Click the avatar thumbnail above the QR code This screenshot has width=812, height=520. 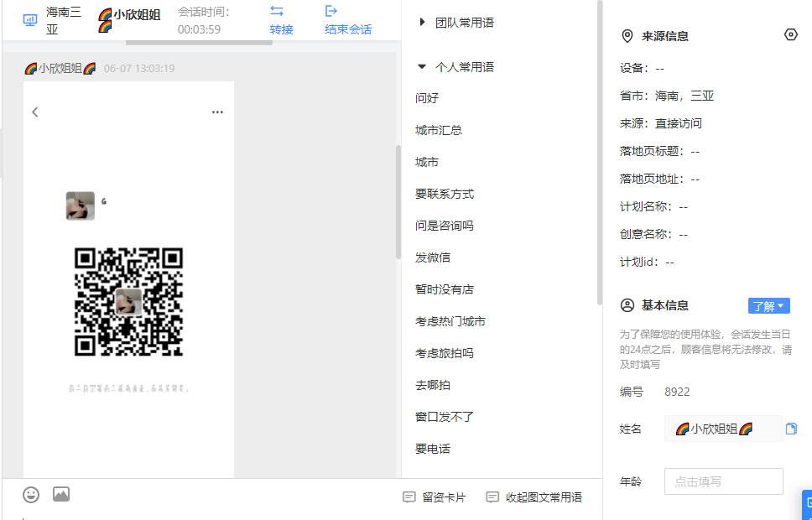(81, 205)
